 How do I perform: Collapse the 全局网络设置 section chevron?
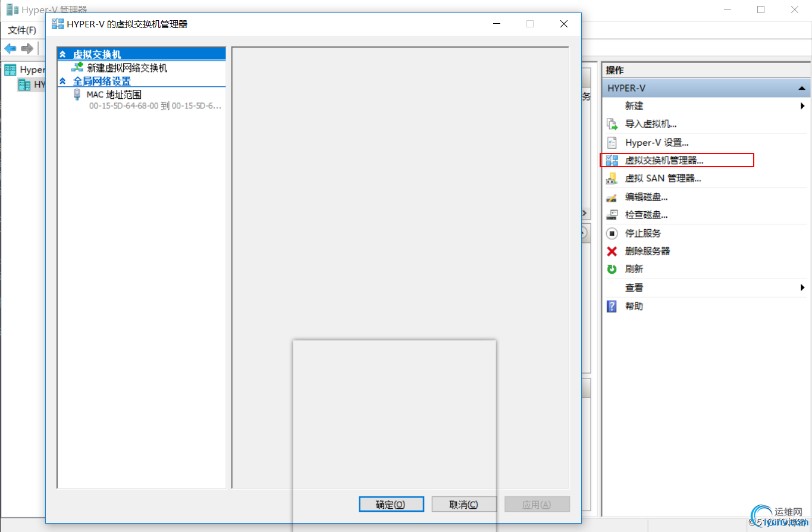point(62,81)
